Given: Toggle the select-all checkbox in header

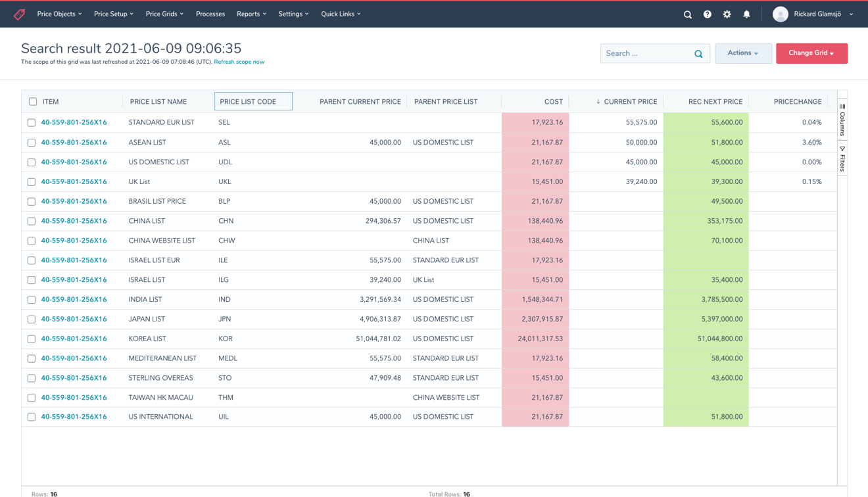Looking at the screenshot, I should (x=33, y=102).
